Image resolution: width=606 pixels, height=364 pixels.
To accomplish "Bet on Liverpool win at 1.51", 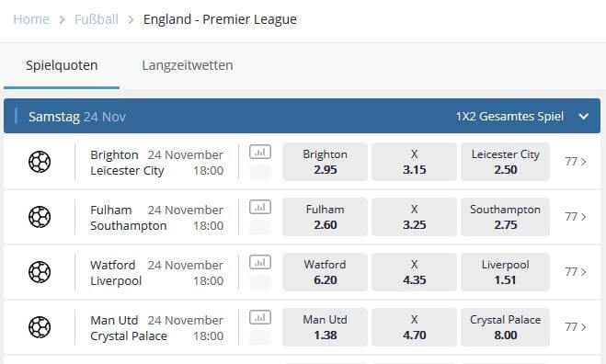I will [x=505, y=272].
